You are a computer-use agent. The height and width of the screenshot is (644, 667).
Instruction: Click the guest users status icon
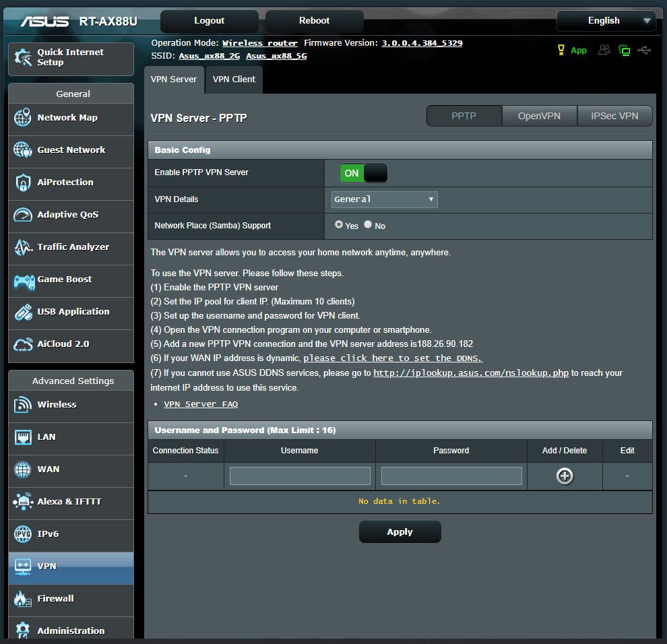604,51
